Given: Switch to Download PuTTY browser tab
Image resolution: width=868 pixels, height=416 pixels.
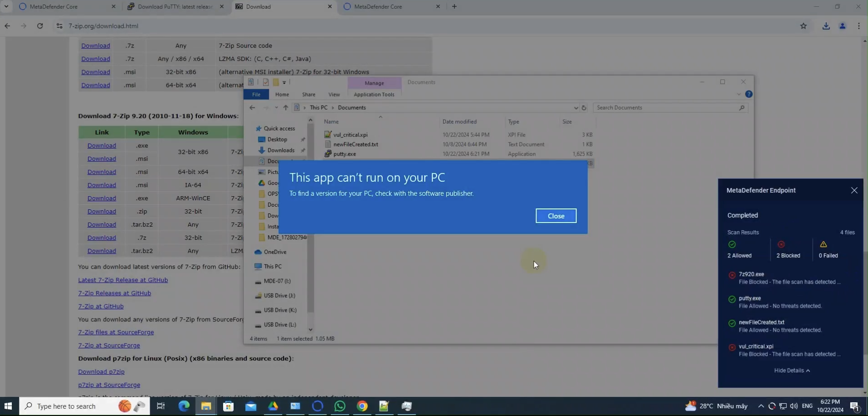Looking at the screenshot, I should click(x=175, y=6).
